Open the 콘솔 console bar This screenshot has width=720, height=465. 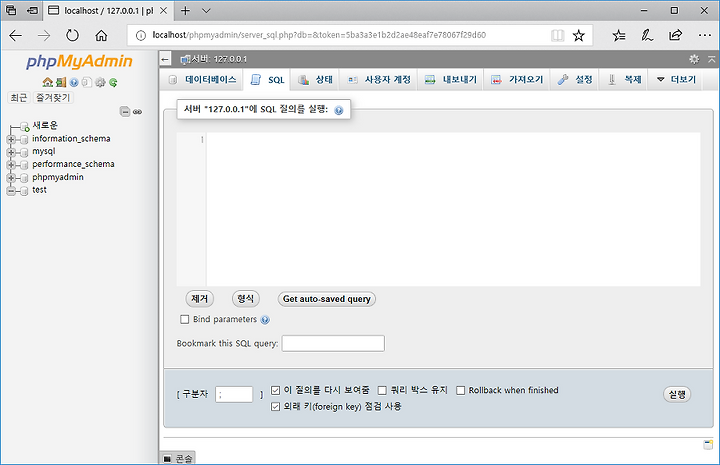pyautogui.click(x=178, y=458)
